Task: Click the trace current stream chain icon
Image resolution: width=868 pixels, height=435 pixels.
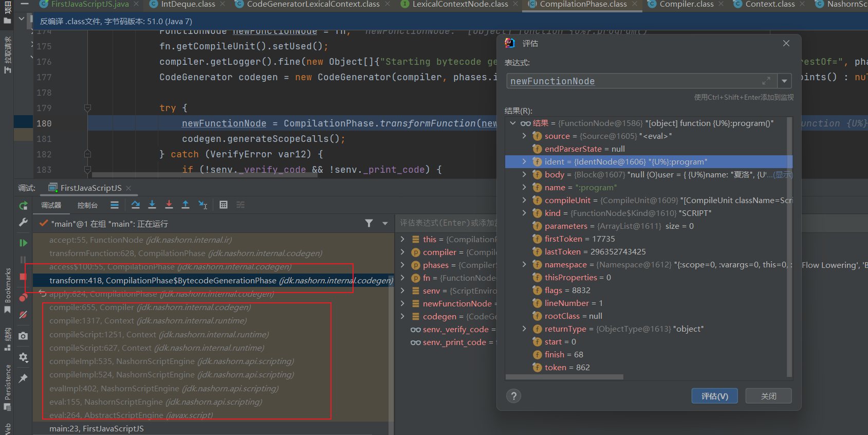Action: tap(241, 205)
